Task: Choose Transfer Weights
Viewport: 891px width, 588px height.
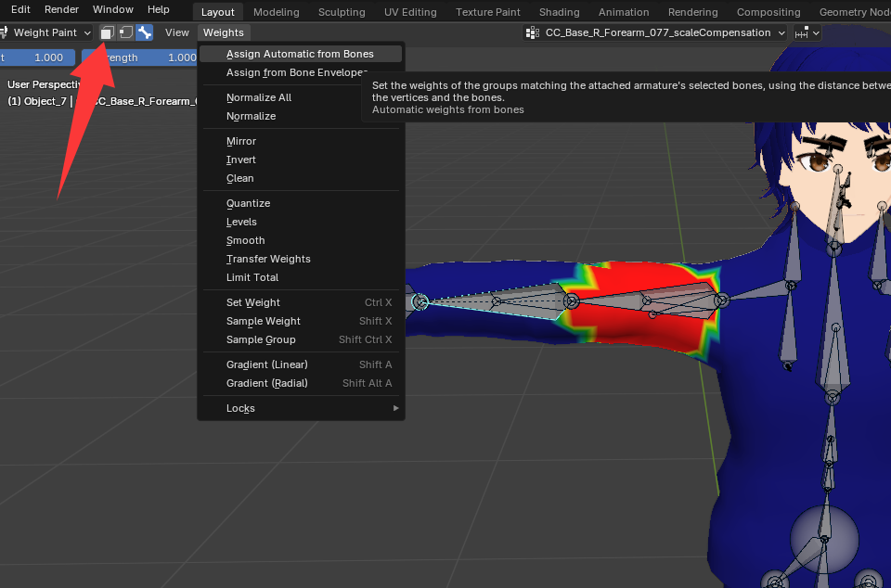Action: point(301,259)
